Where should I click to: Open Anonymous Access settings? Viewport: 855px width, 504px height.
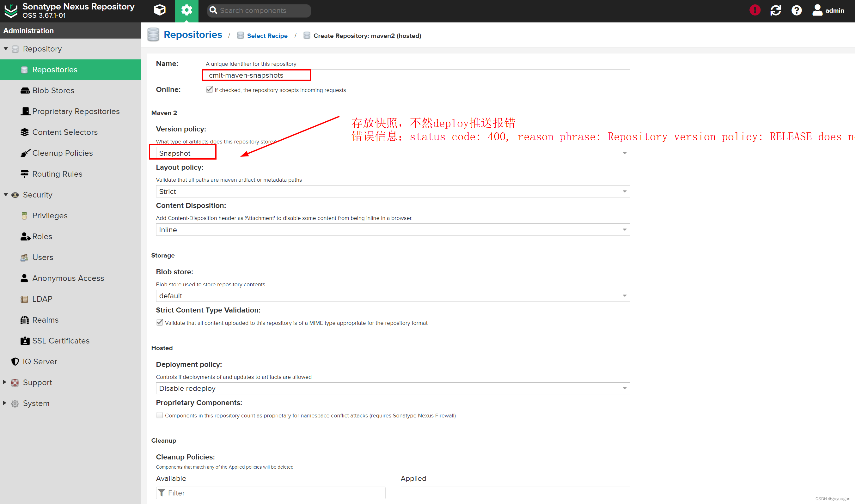point(68,278)
